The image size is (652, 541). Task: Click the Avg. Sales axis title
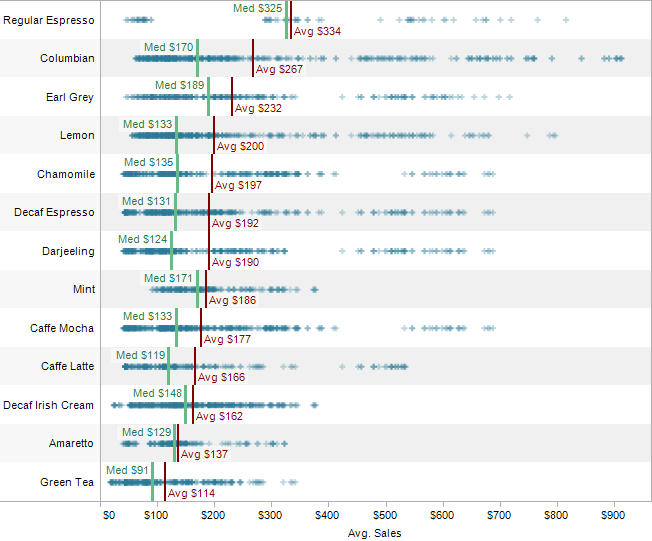(374, 533)
